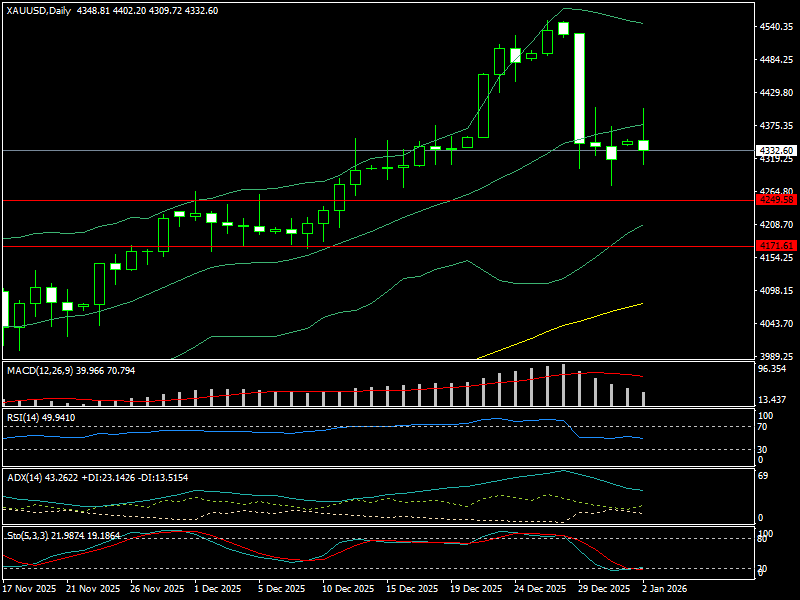Image resolution: width=800 pixels, height=600 pixels.
Task: Select the blue RSI line
Action: [300, 431]
